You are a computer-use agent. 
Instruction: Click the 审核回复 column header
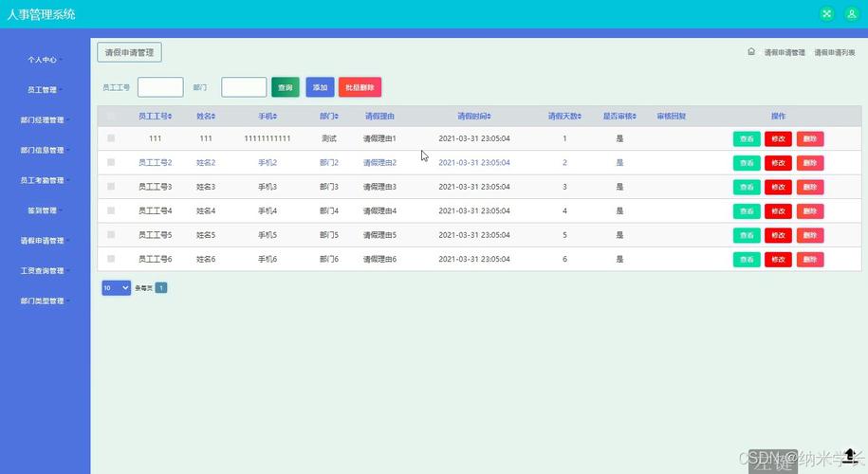click(672, 117)
